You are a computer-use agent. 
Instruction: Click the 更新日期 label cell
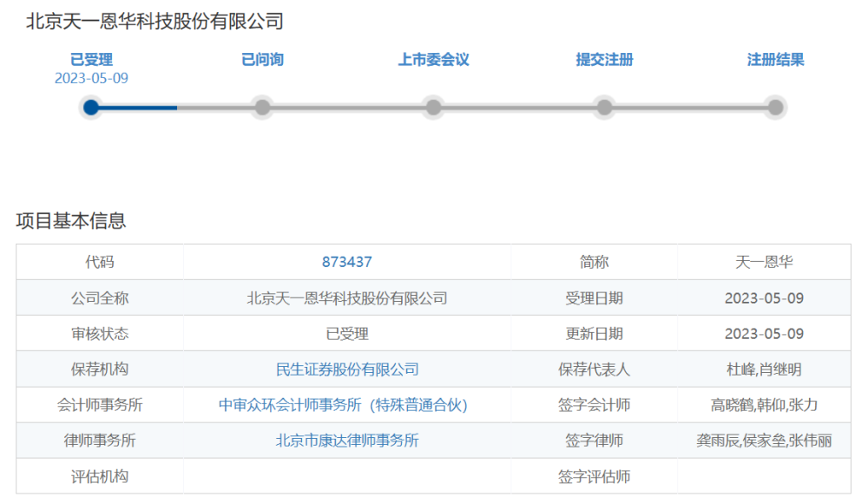[x=594, y=334]
